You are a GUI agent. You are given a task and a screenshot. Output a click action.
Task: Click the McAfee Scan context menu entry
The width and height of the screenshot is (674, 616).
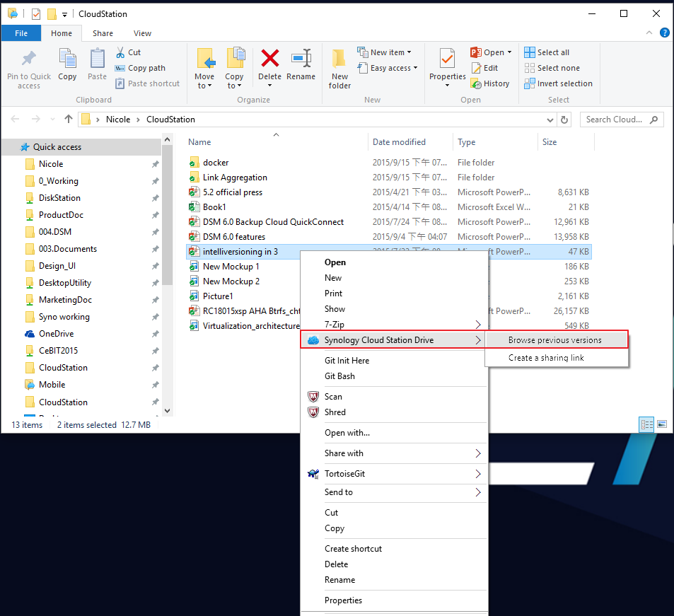394,396
